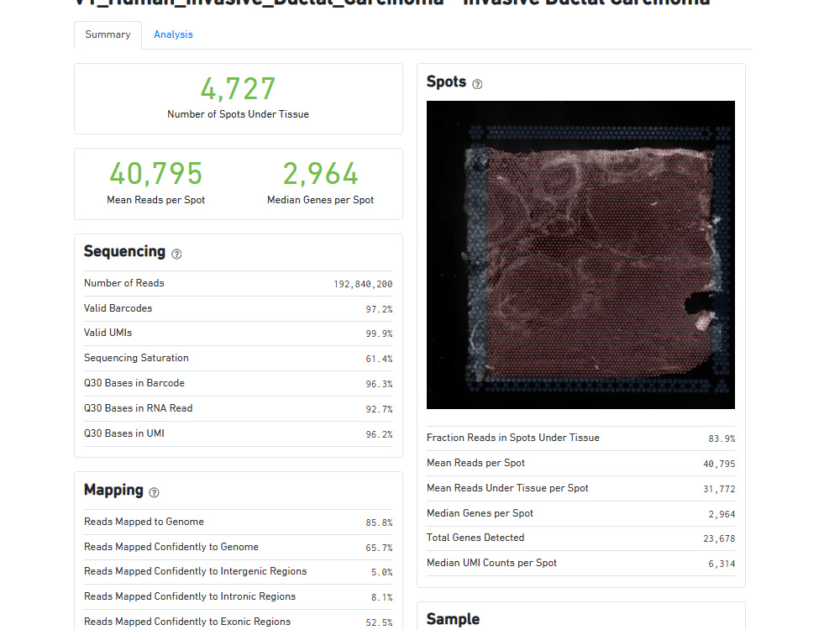Select the 5.0% intergenic value

click(382, 573)
